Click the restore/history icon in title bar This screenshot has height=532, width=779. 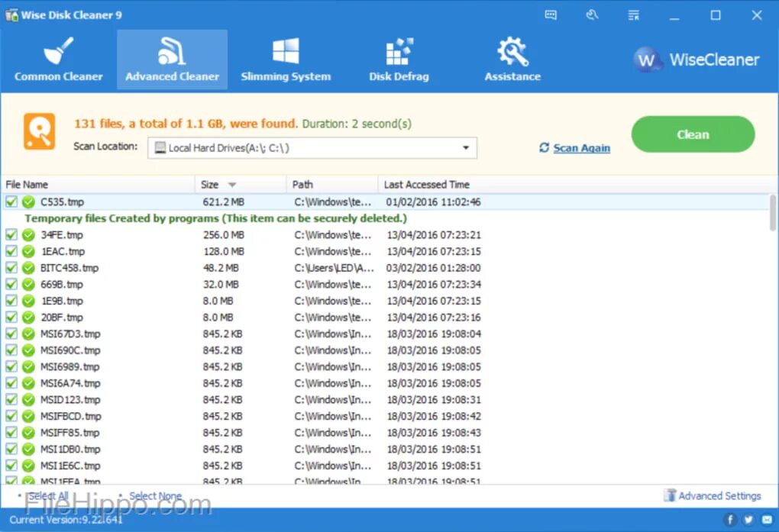pyautogui.click(x=592, y=15)
